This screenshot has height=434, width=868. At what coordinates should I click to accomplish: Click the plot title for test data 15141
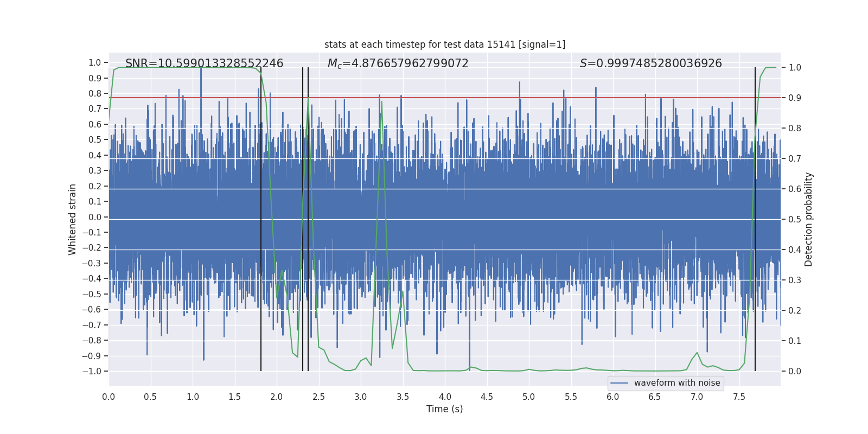444,44
